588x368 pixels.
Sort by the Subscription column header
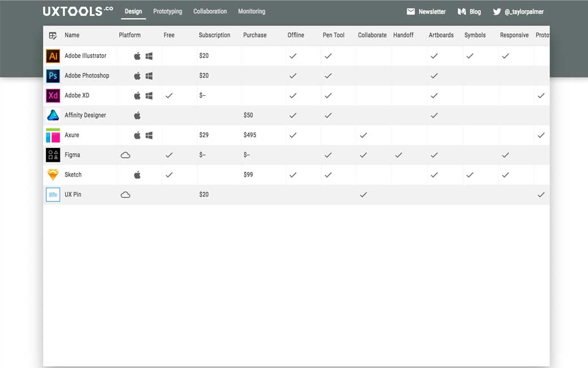tap(214, 35)
